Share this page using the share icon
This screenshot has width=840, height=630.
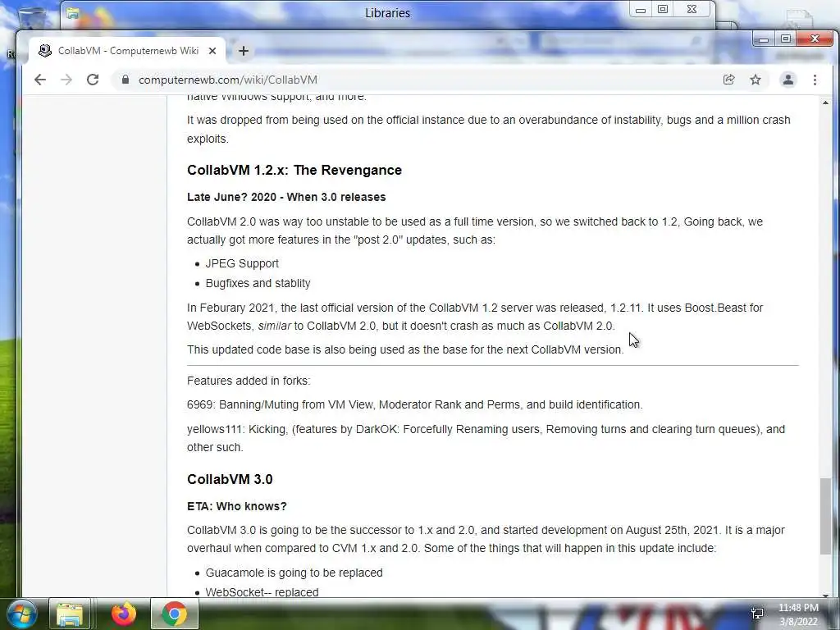[728, 80]
